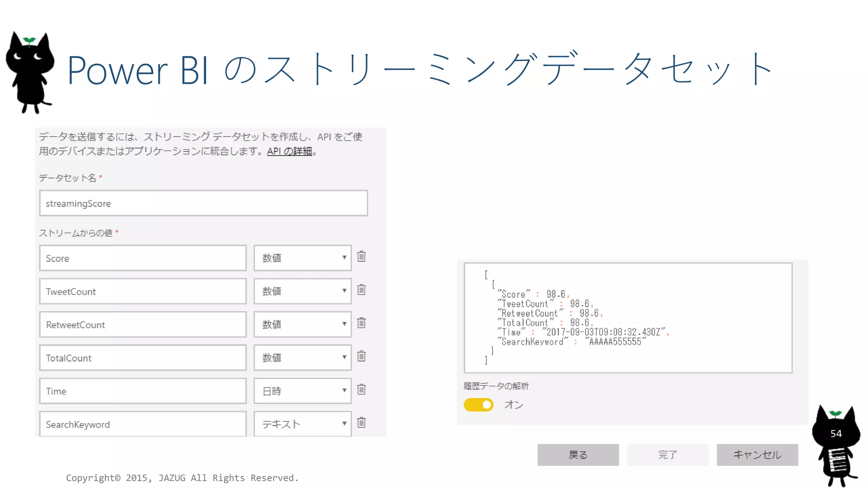Open the type dropdown for TotalCount
The height and width of the screenshot is (488, 868).
click(303, 358)
